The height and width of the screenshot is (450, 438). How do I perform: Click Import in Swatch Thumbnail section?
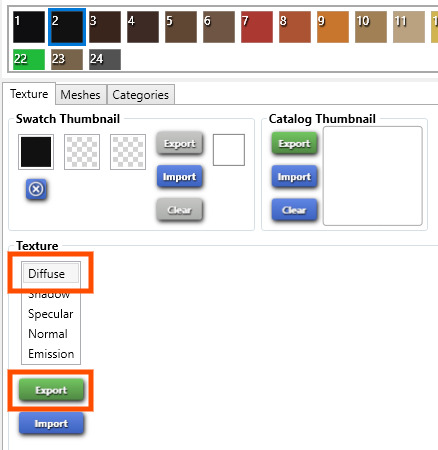(x=179, y=176)
